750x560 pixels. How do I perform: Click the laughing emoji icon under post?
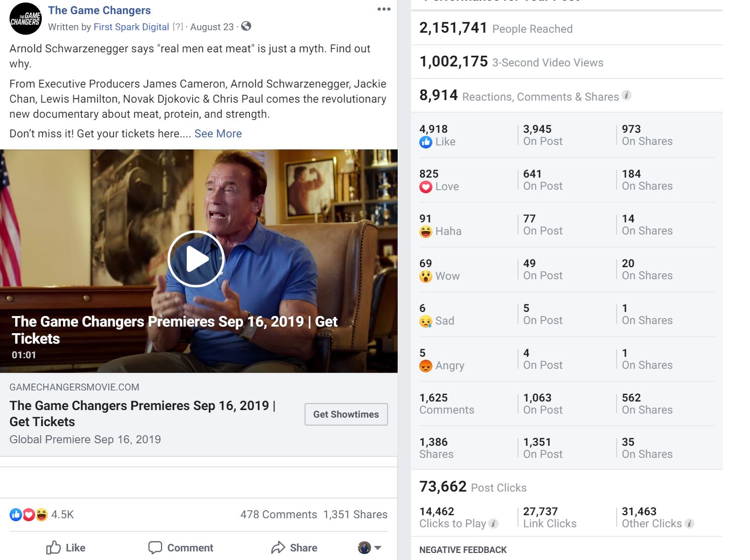(x=41, y=515)
